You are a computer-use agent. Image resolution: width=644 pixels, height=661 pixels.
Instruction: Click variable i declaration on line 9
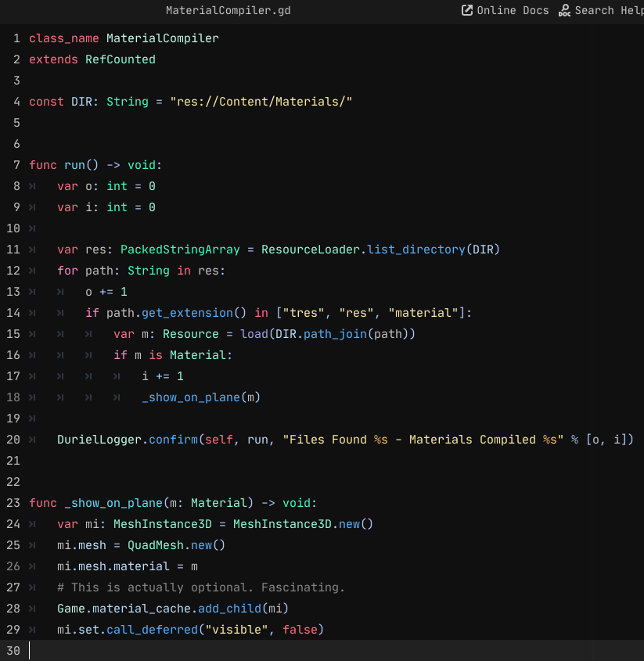pos(88,207)
